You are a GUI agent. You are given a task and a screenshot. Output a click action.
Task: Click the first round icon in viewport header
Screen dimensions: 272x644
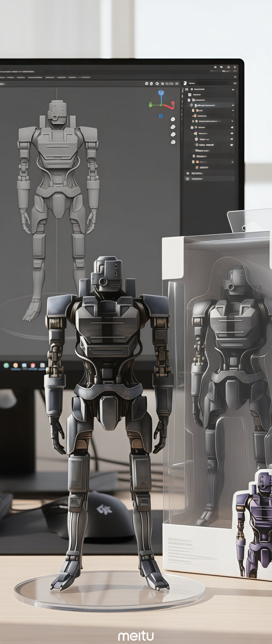(x=147, y=83)
